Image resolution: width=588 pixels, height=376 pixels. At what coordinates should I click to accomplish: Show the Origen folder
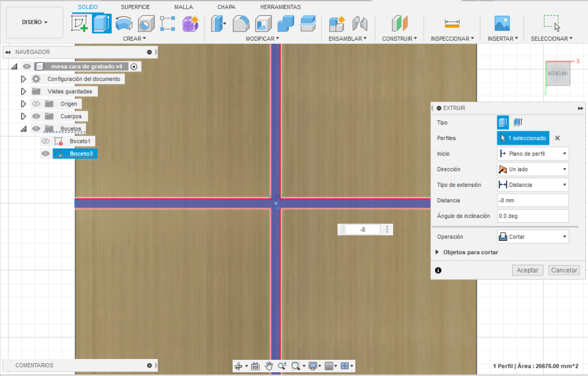[36, 104]
